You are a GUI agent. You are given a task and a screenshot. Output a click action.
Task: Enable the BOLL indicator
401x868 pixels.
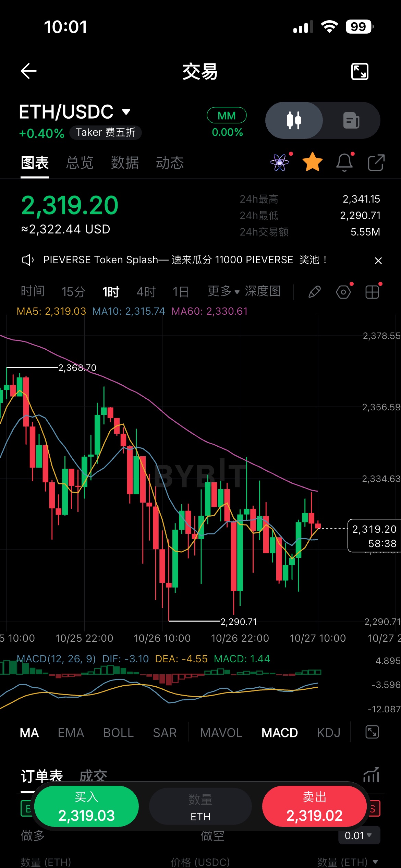click(x=118, y=733)
